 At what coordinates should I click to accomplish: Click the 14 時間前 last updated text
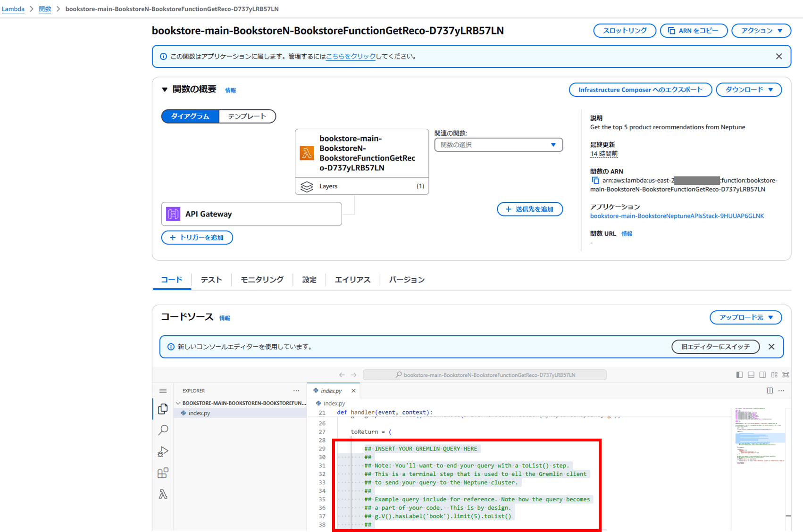pyautogui.click(x=603, y=154)
